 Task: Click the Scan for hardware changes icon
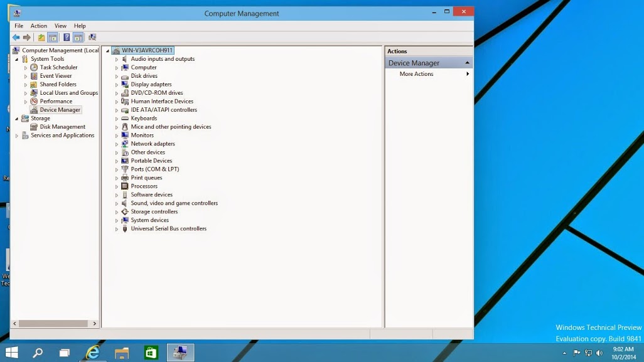pos(92,38)
